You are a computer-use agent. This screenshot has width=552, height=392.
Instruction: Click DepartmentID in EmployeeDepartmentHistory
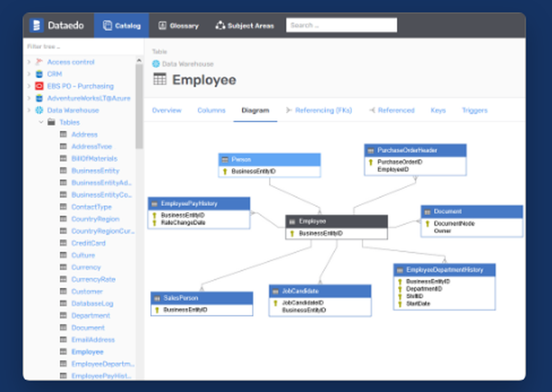424,289
